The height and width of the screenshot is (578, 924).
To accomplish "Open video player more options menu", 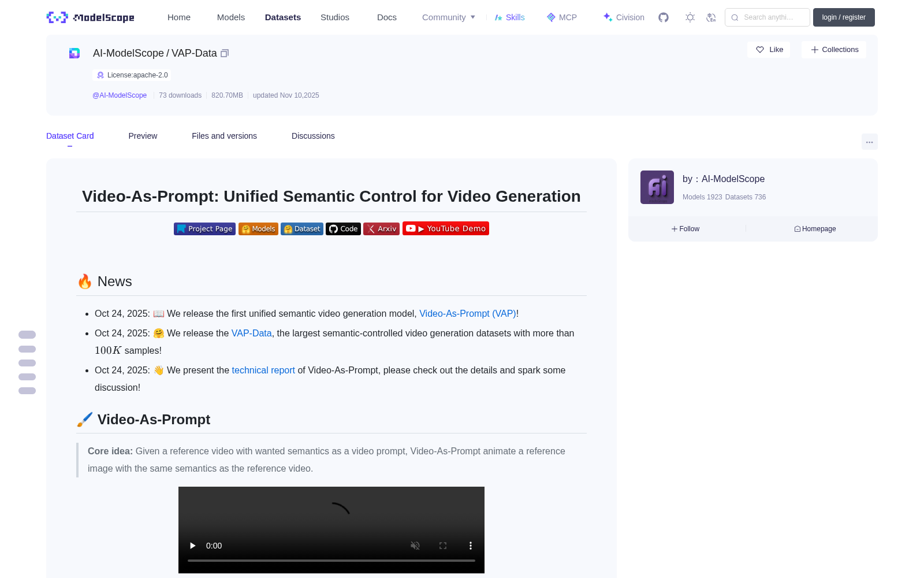I will 471,546.
